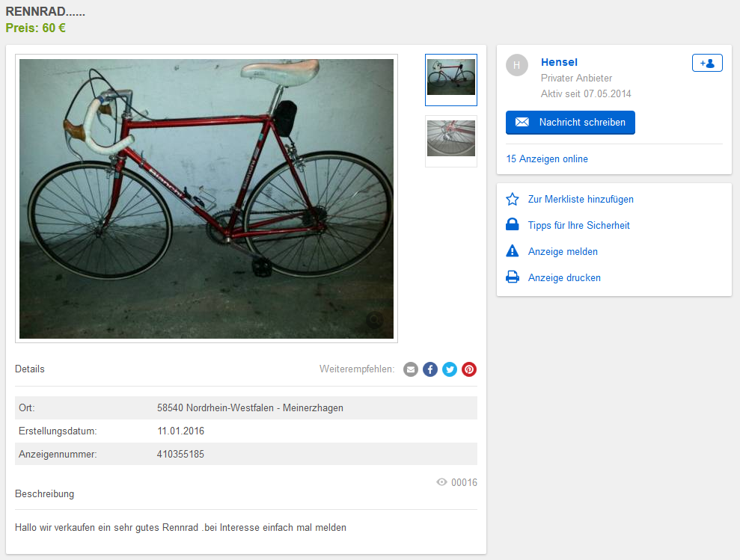Image resolution: width=740 pixels, height=560 pixels.
Task: Open Zur Merkliste hinzufügen link
Action: 581,199
